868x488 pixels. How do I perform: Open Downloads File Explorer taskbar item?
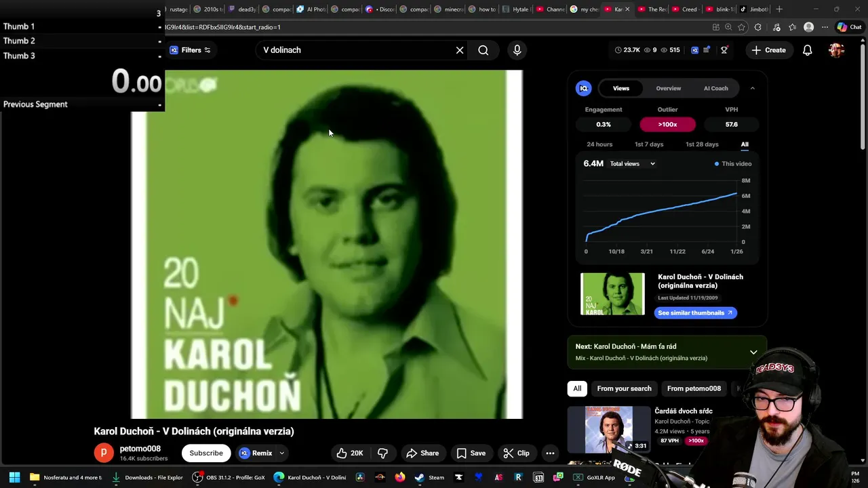coord(148,477)
